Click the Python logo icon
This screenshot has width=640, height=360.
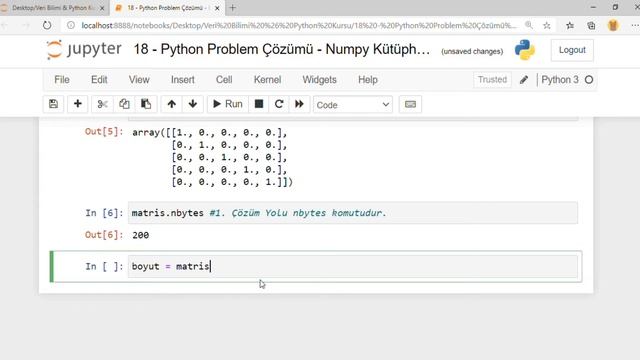[524, 50]
